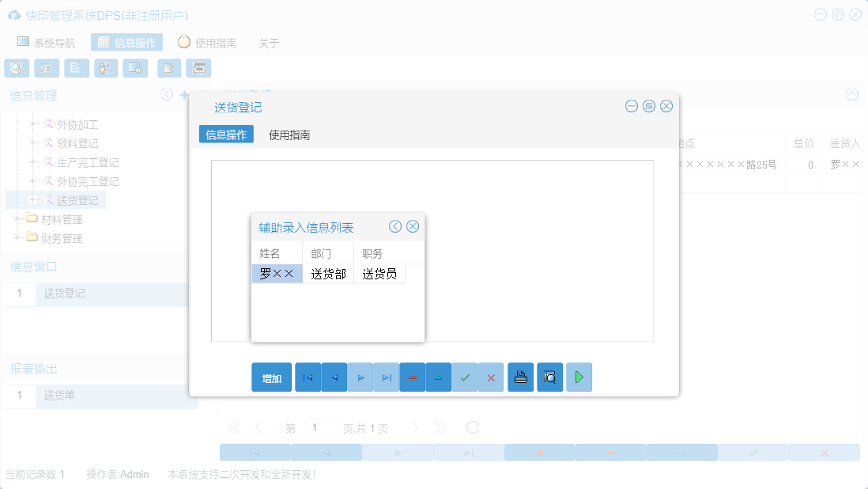
Task: Select 生产完工登记 in the tree
Action: [88, 162]
